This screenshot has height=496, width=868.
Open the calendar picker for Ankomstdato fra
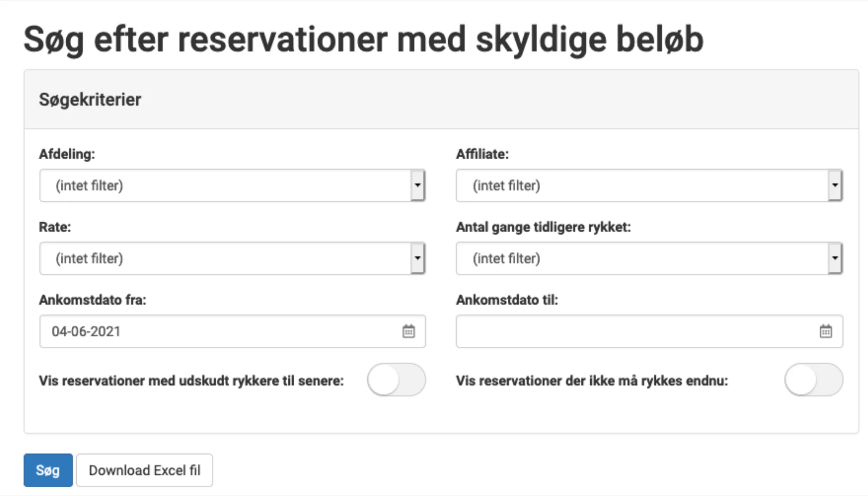409,331
